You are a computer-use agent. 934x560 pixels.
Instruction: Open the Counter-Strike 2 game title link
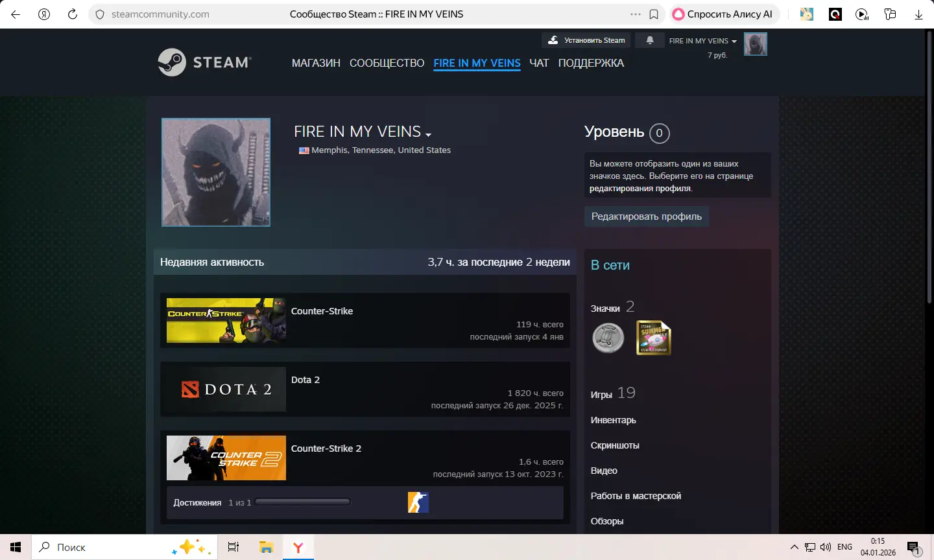pos(326,449)
